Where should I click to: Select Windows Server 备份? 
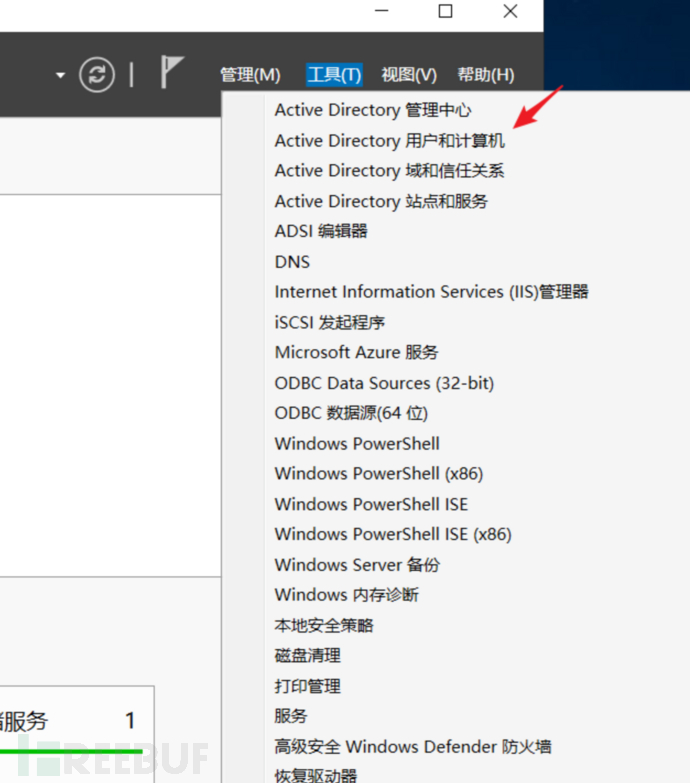(357, 565)
